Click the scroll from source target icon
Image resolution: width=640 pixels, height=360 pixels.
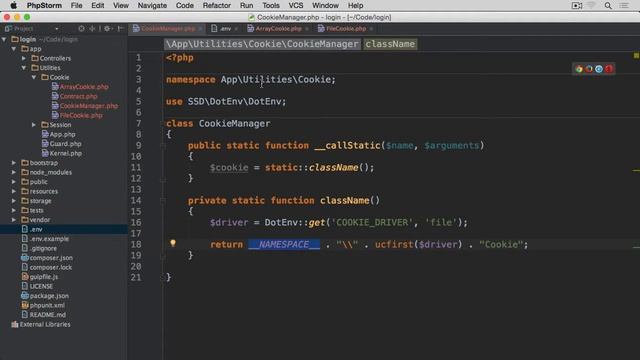(x=81, y=29)
